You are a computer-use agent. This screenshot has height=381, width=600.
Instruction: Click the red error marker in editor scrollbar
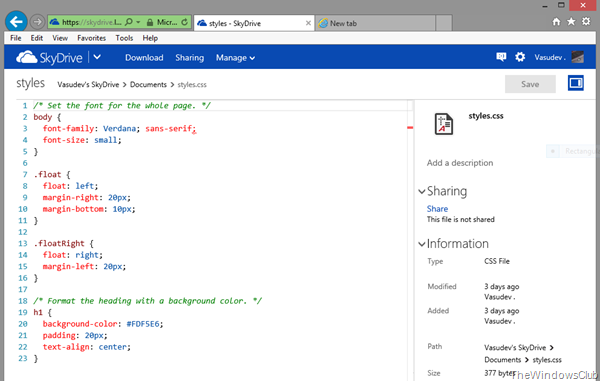point(410,128)
